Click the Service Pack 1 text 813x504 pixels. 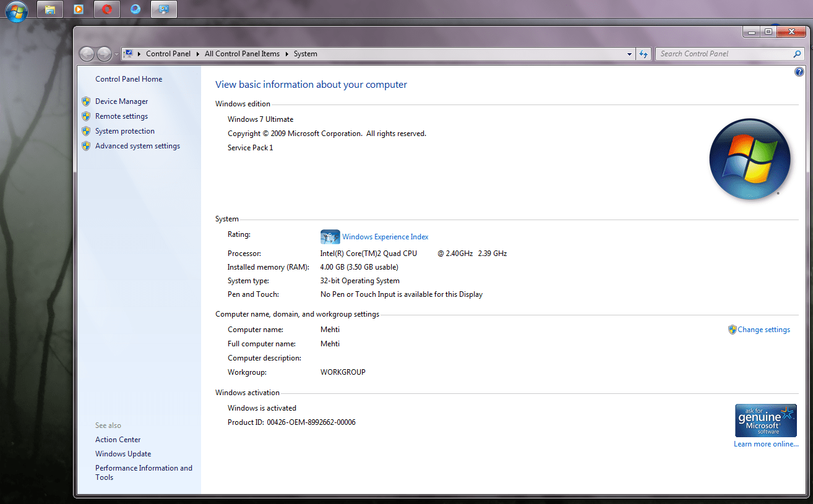[x=250, y=148]
